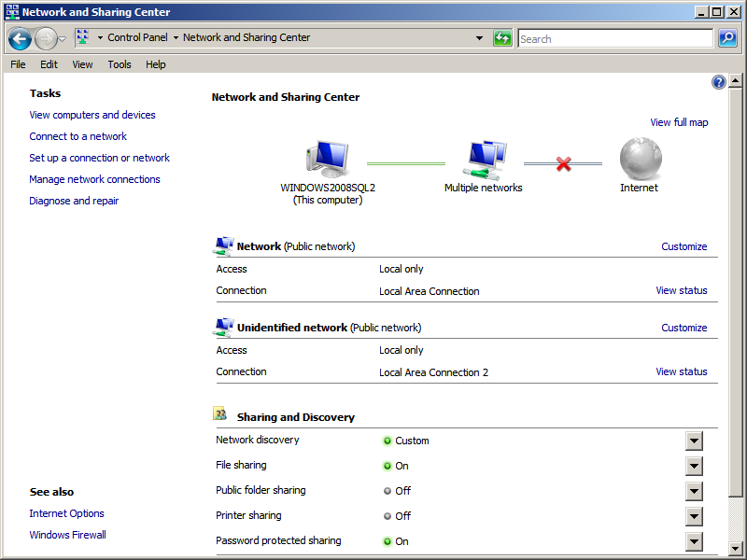Open the recent pages dropdown beside Forward

coord(62,39)
